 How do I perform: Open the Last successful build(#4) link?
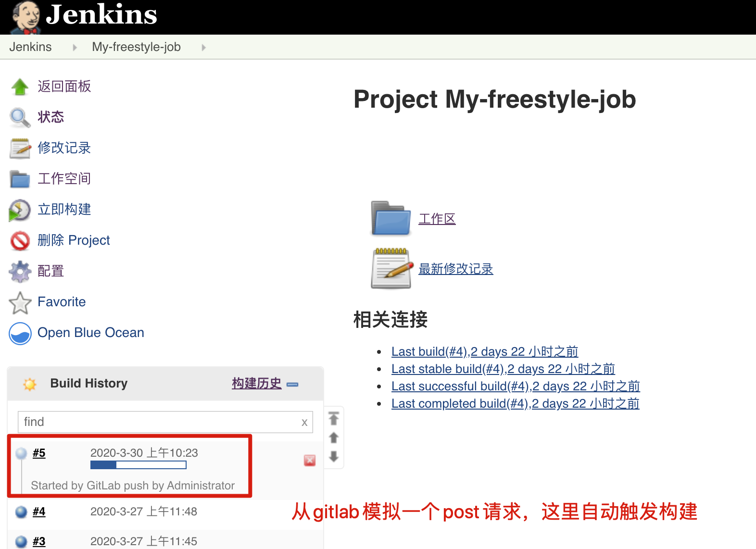tap(516, 387)
